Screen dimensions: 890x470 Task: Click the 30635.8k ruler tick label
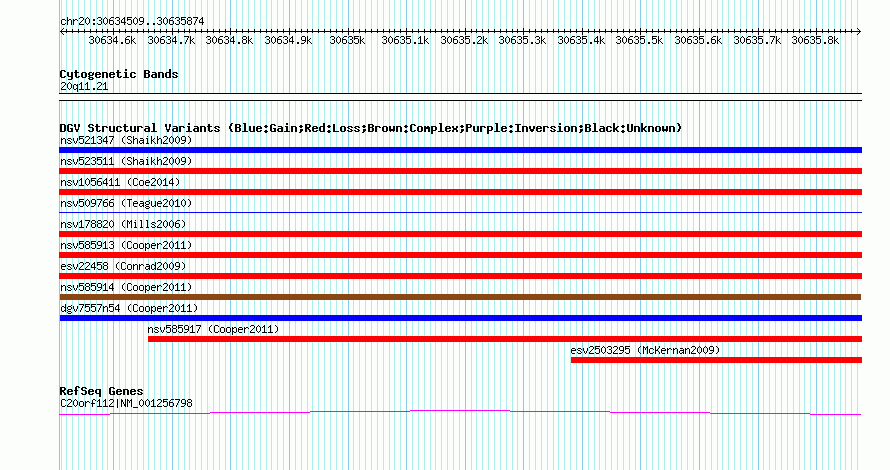[815, 40]
